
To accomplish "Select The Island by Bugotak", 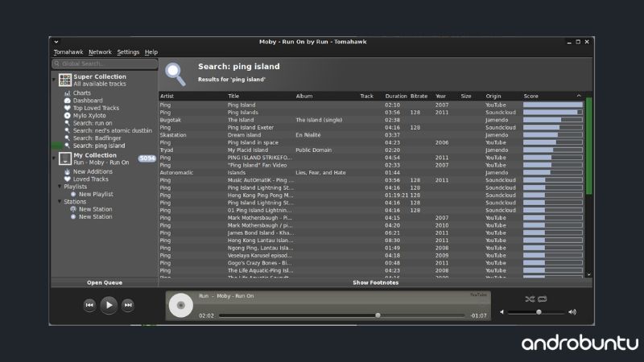I will (x=371, y=120).
